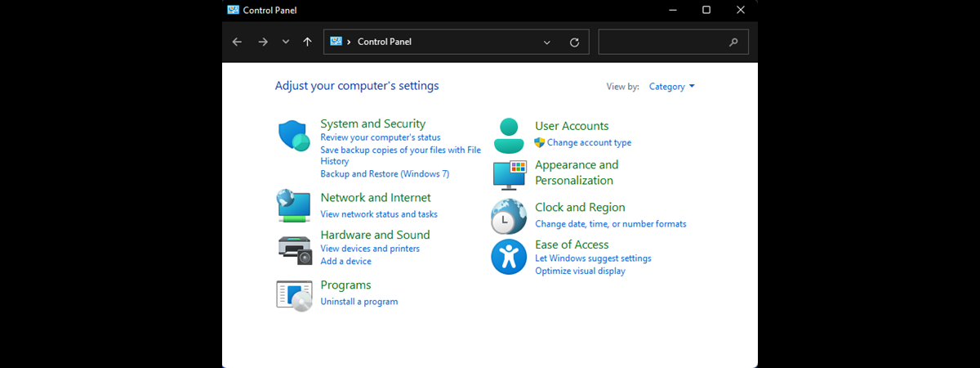Viewport: 980px width, 368px height.
Task: Open Change account type link
Action: [588, 142]
